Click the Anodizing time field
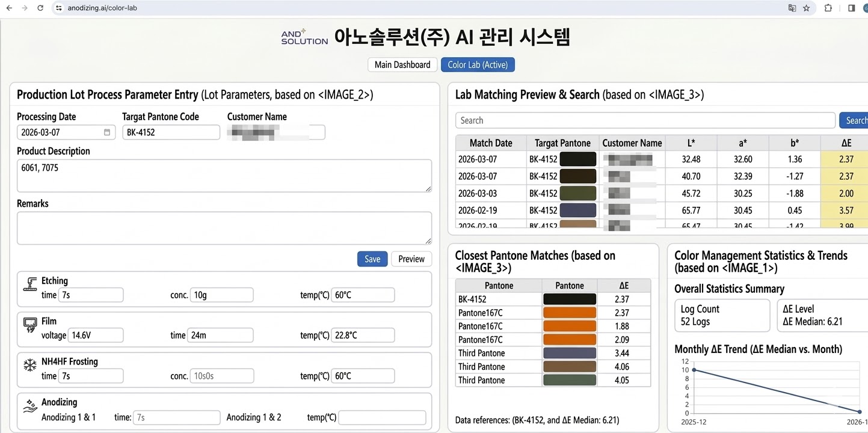 (x=177, y=417)
